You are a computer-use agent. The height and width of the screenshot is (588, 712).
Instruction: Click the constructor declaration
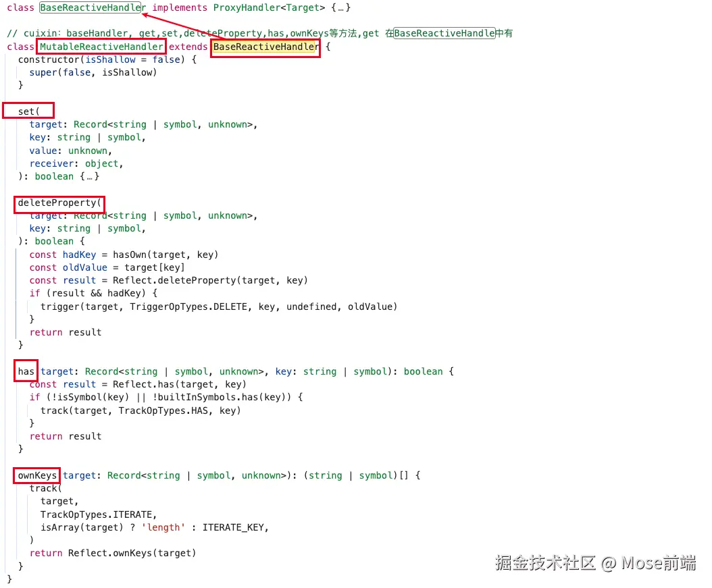(107, 59)
